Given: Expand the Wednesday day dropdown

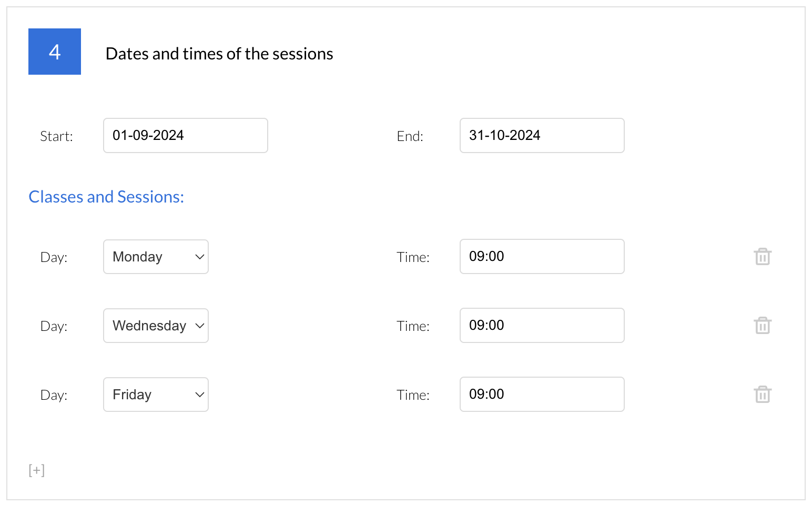Looking at the screenshot, I should tap(156, 326).
